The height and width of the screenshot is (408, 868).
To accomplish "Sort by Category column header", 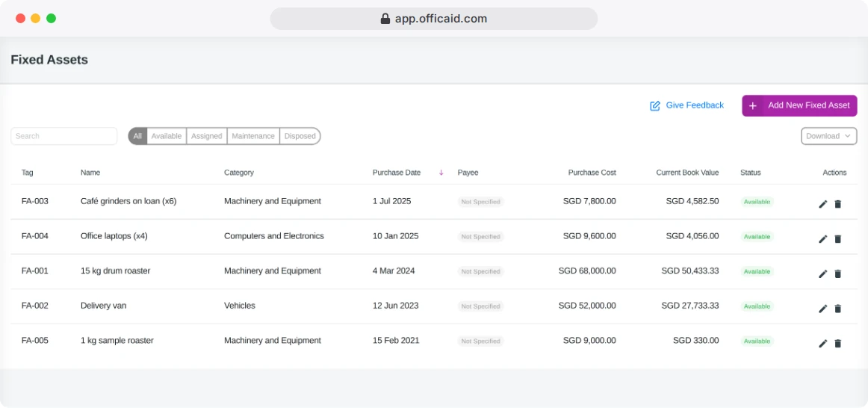I will coord(238,173).
